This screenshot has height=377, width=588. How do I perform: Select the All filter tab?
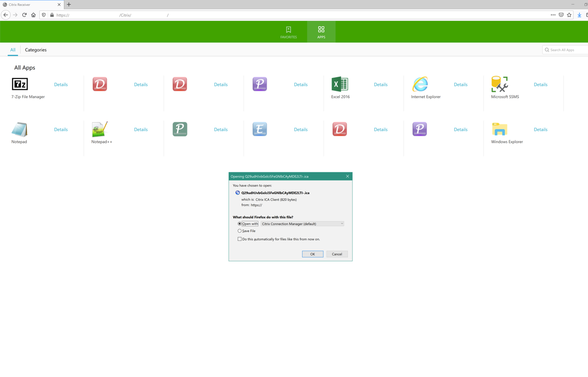click(13, 50)
